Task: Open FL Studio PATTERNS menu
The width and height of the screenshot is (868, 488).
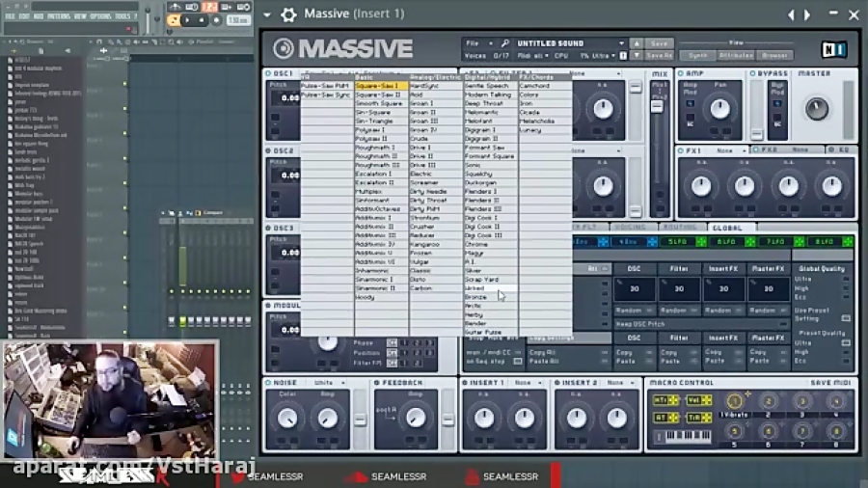Action: 59,16
